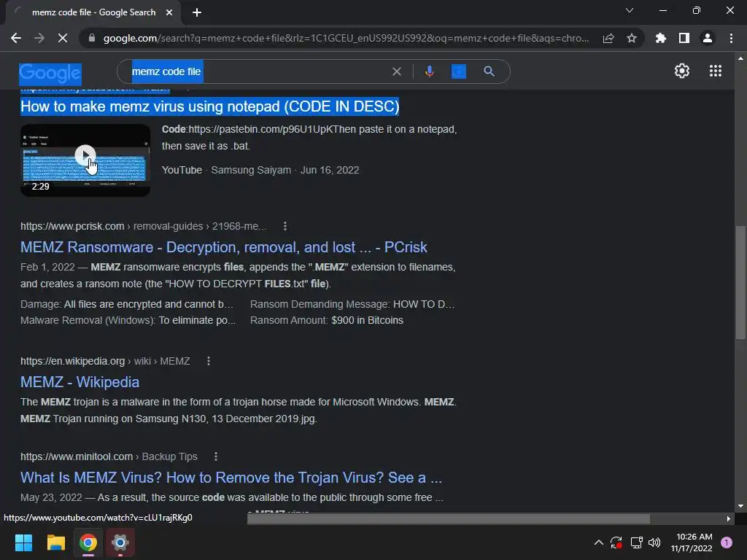747x560 pixels.
Task: Share this page icon in address bar
Action: tap(608, 38)
